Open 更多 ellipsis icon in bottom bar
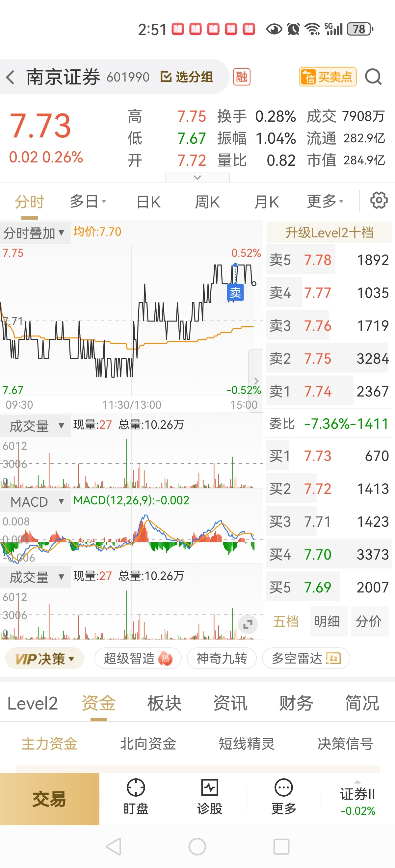 point(283,797)
